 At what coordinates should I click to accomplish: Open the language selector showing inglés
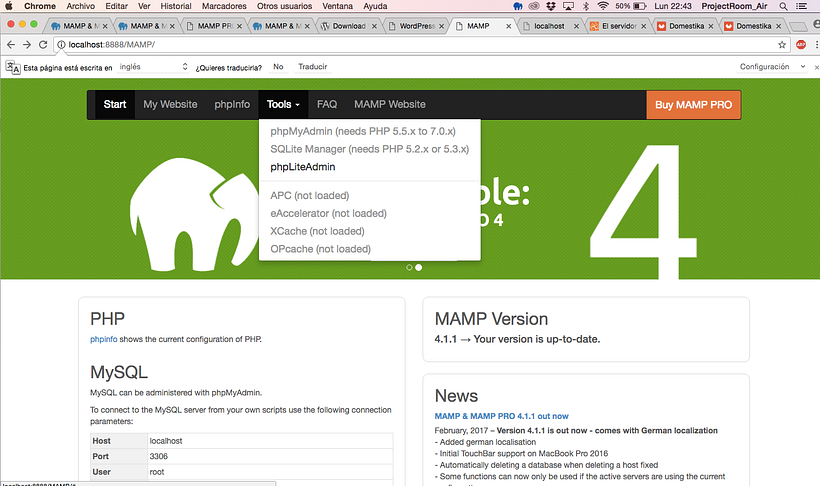(x=153, y=67)
